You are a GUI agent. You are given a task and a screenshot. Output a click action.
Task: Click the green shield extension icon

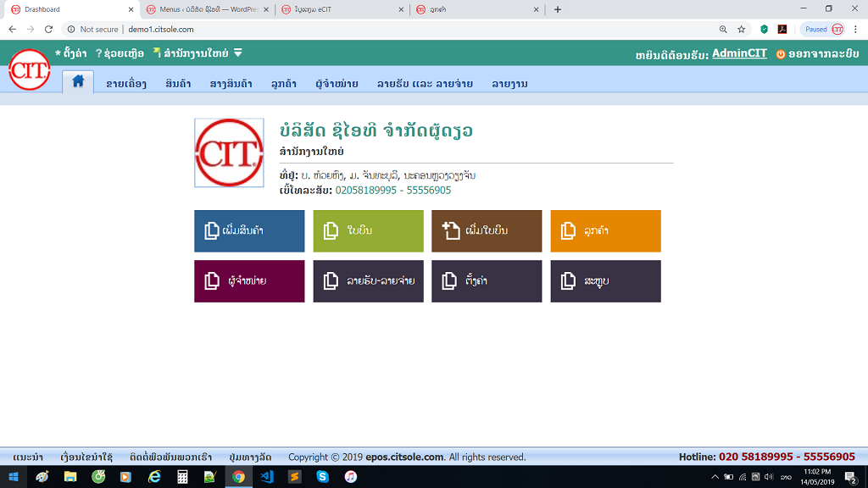[x=764, y=30]
